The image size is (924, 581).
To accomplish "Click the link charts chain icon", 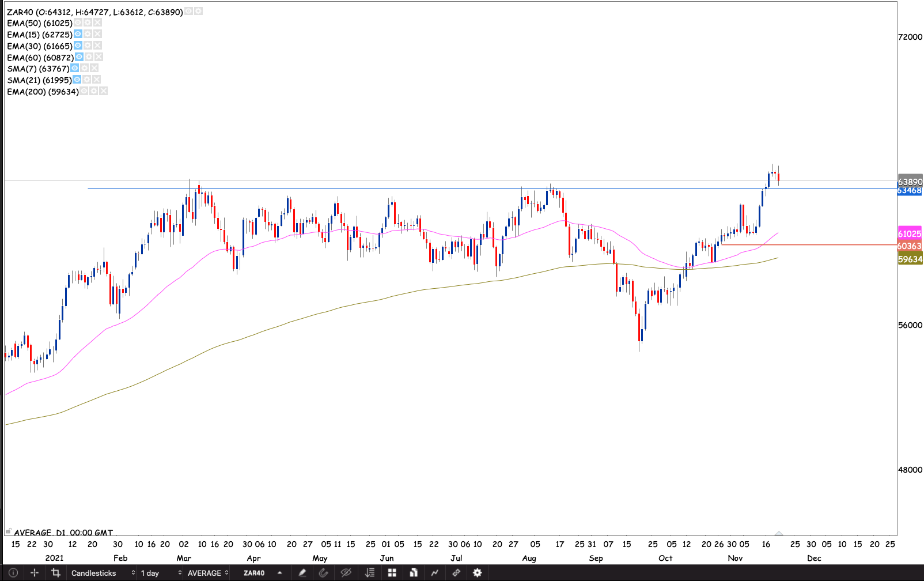I will [x=456, y=573].
